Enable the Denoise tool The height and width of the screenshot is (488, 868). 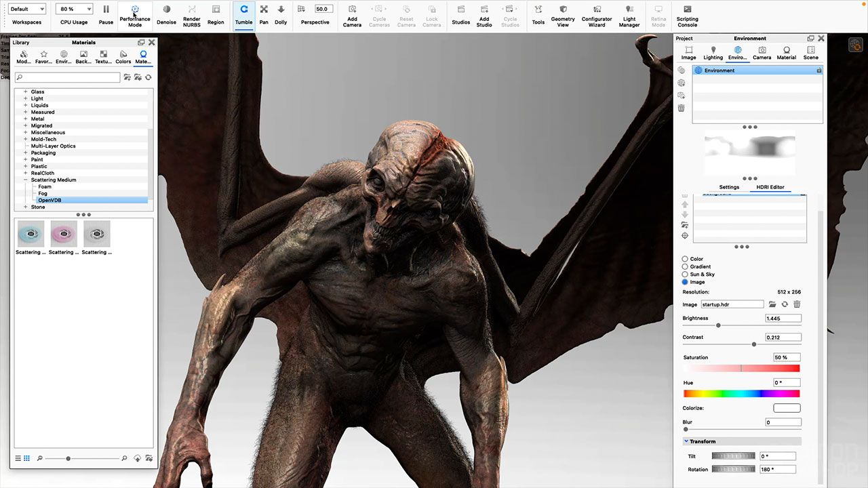coord(166,10)
